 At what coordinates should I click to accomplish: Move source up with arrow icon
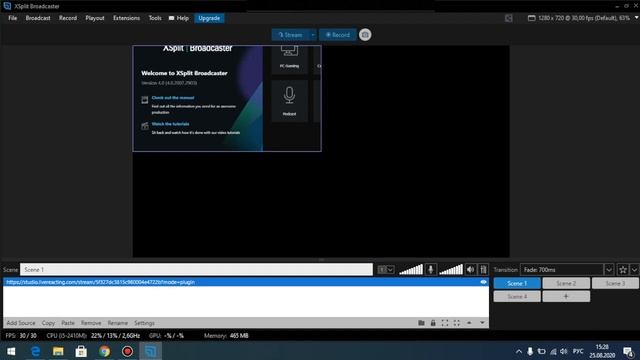pos(469,323)
